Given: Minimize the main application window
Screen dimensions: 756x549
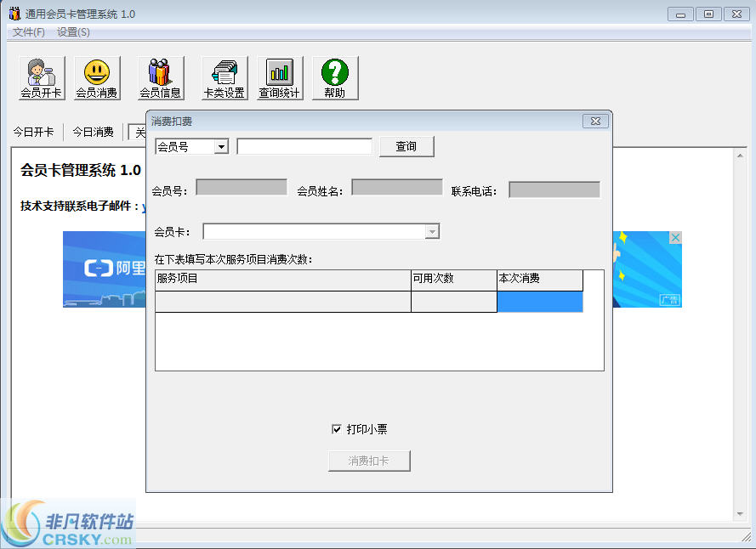Looking at the screenshot, I should pyautogui.click(x=680, y=14).
